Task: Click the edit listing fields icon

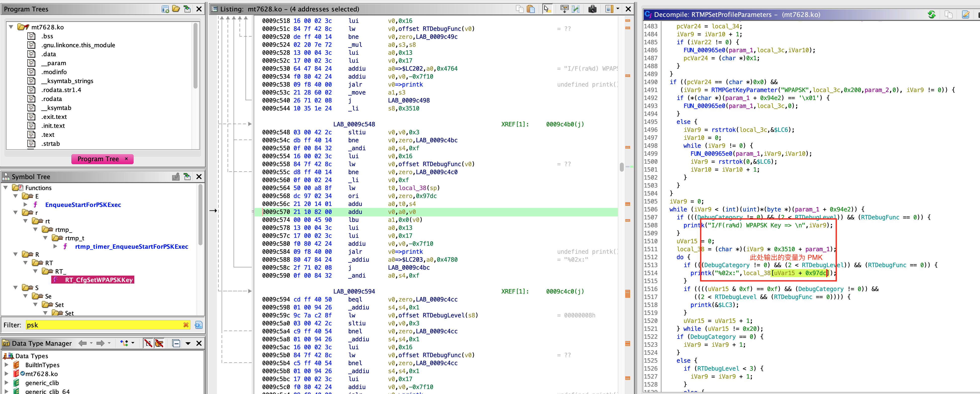Action: (x=564, y=9)
